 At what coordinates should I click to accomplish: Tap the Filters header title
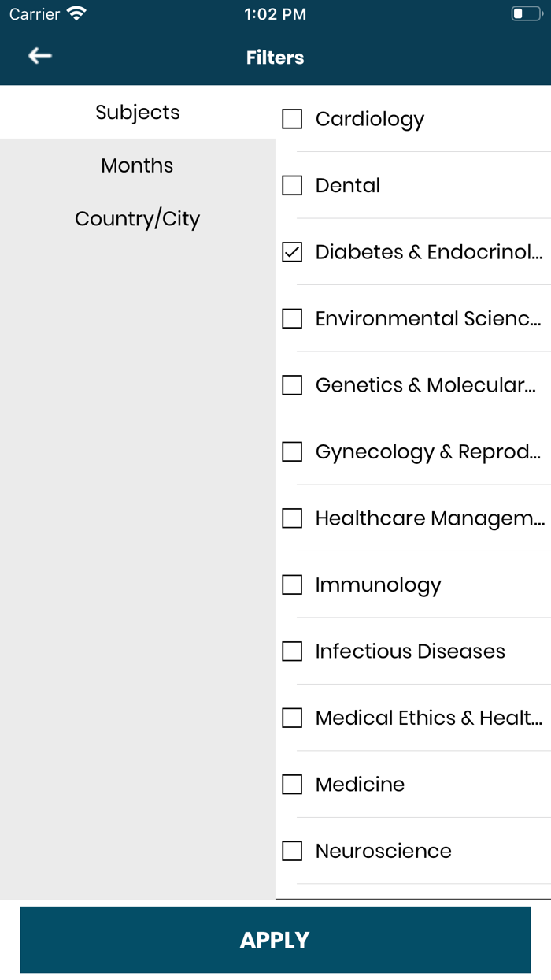pos(275,58)
